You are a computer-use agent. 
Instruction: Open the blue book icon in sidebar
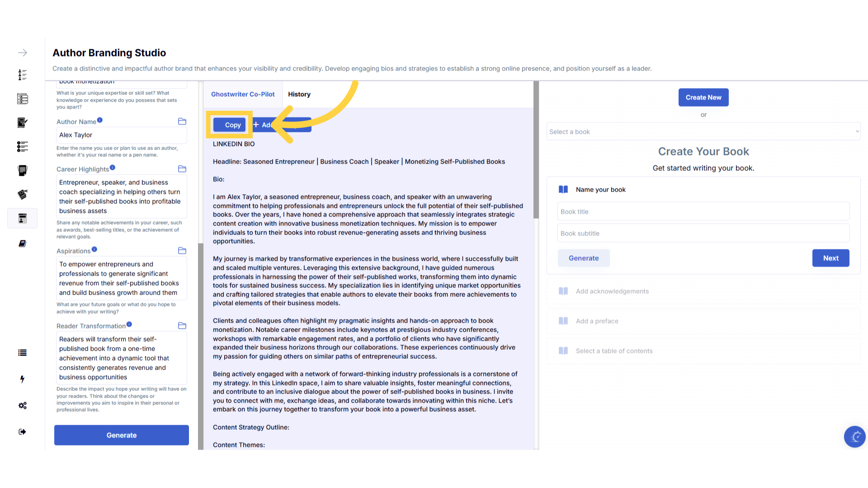coord(22,244)
